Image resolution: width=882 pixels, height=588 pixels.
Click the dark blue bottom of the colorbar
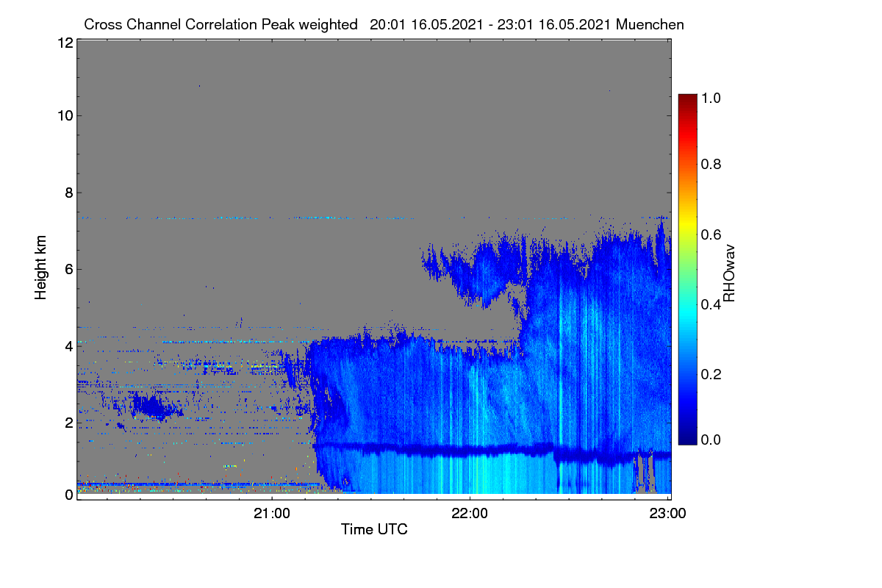coord(687,437)
